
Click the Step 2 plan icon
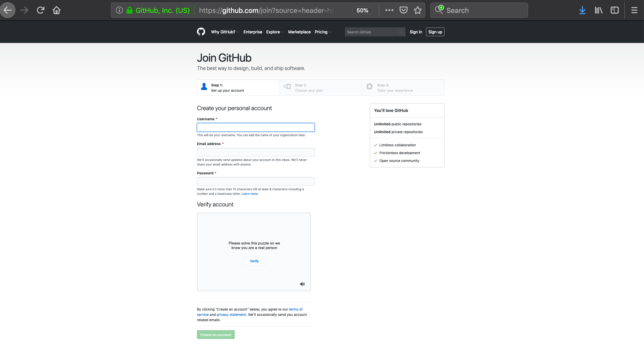287,86
